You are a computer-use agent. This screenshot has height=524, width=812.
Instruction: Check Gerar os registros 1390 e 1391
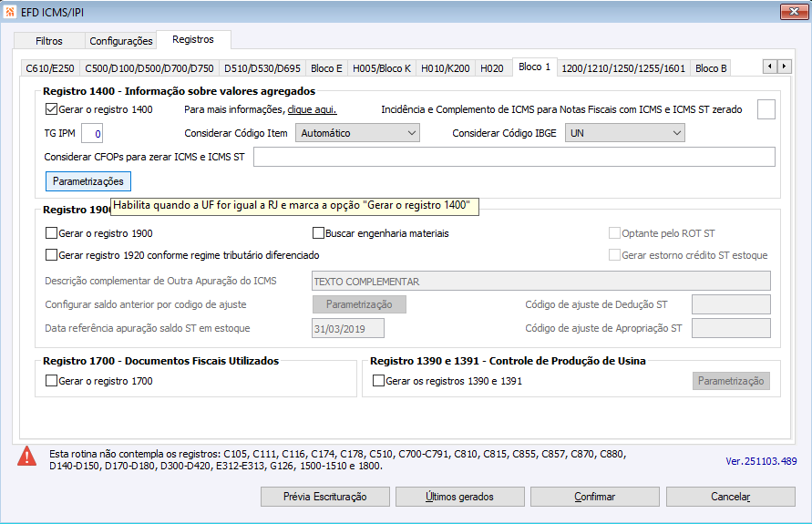[378, 381]
